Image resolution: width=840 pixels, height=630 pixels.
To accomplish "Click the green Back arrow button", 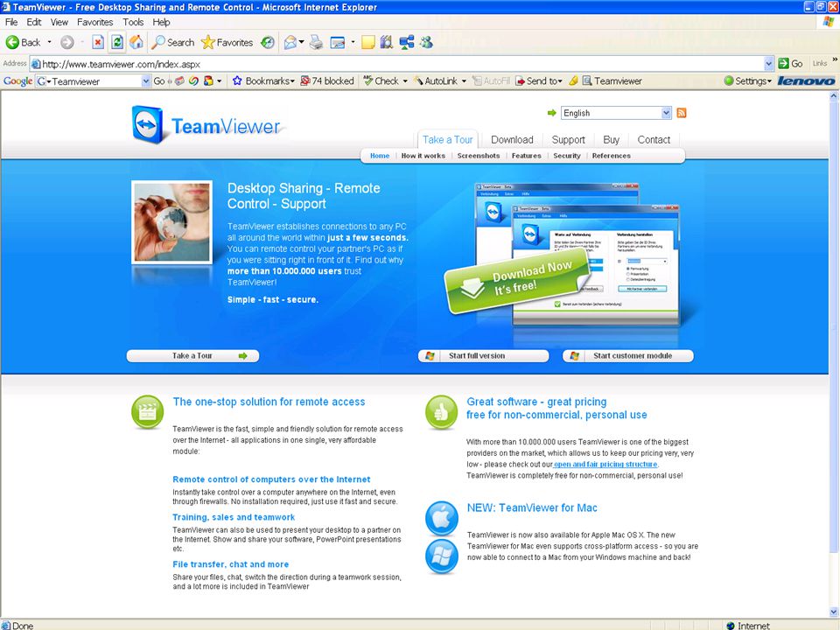I will (x=23, y=42).
